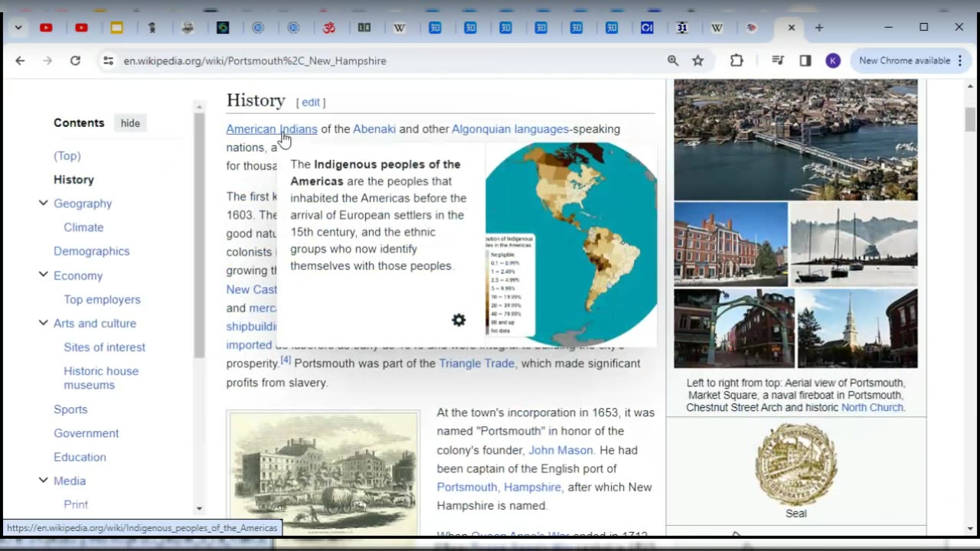The height and width of the screenshot is (551, 980).
Task: Click the sidebar scroll up arrow
Action: click(x=199, y=107)
